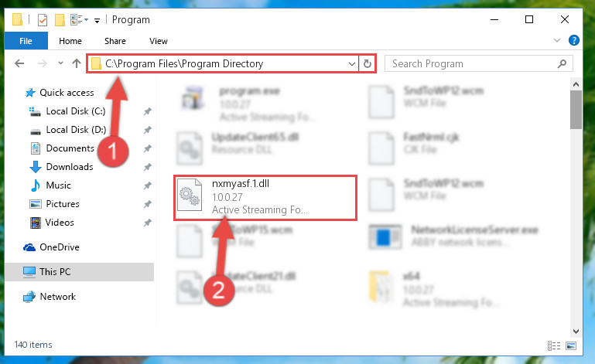
Task: Open Pictures in the sidebar
Action: point(55,204)
